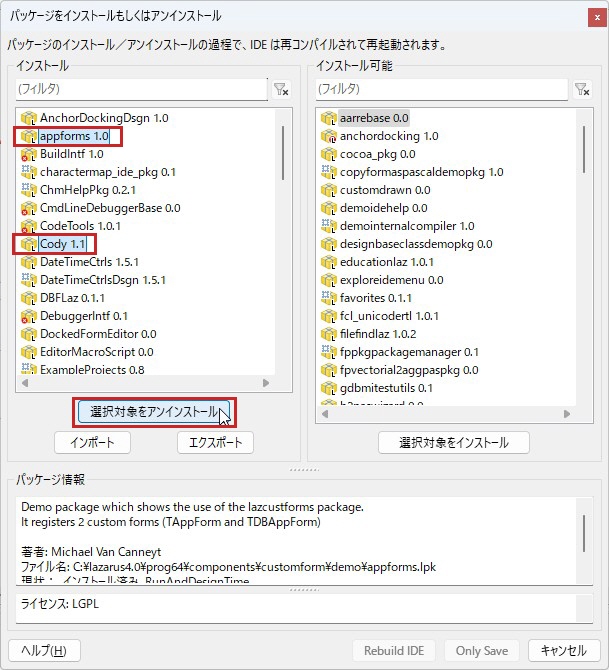The image size is (609, 670).
Task: Click the clear filter icon in available list
Action: click(x=582, y=90)
